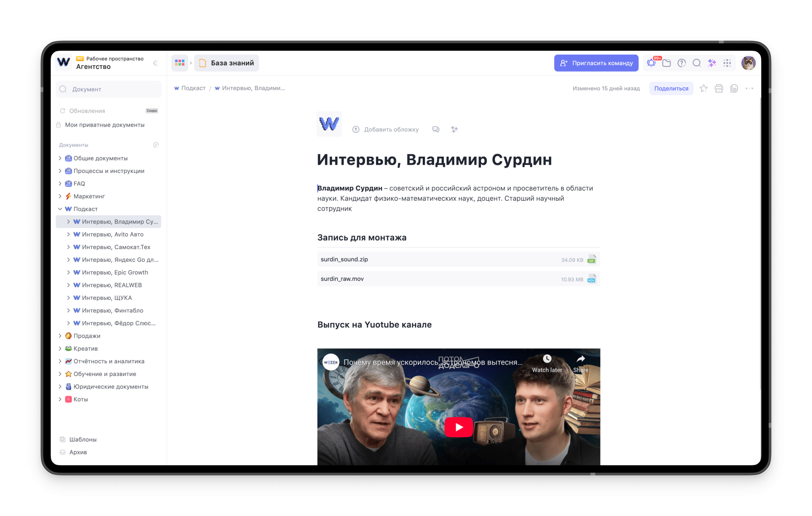Screen dimensions: 812x516
Task: Expand the Маркетинг section
Action: click(x=60, y=196)
